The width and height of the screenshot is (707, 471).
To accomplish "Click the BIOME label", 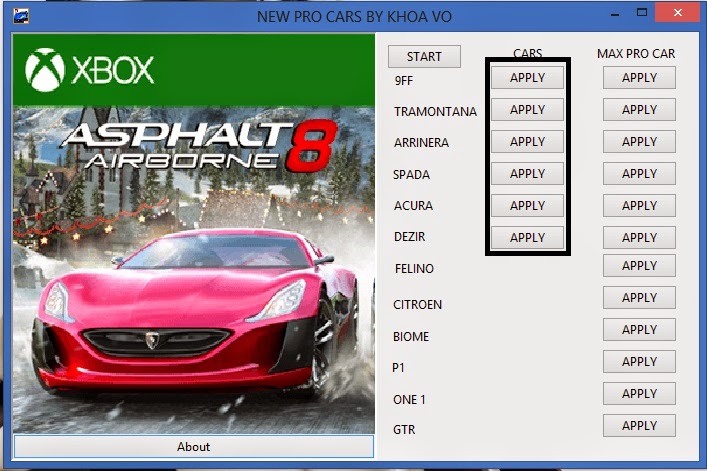I will [x=411, y=337].
